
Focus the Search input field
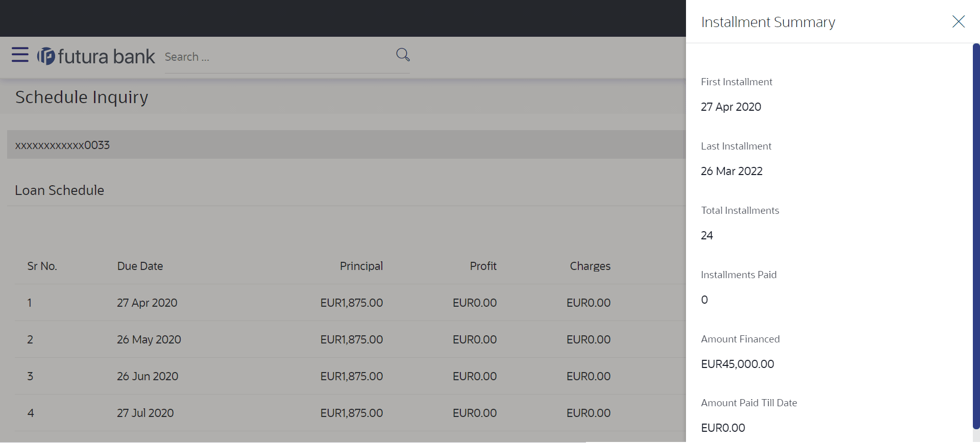pos(278,57)
